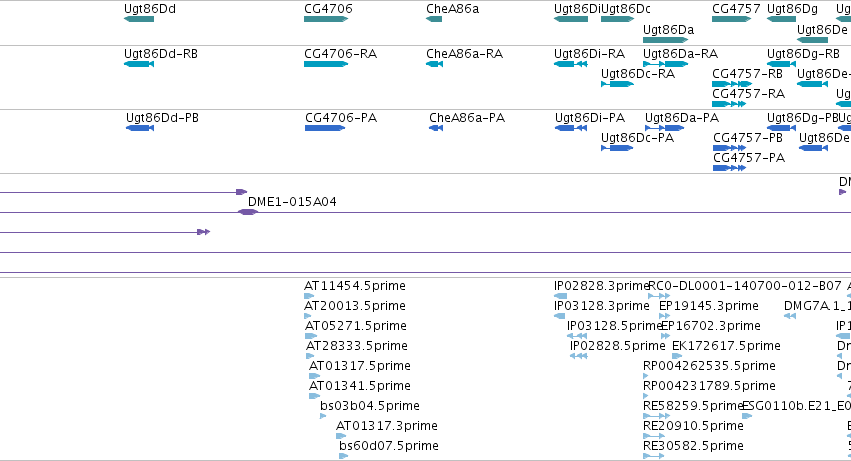Viewport: 851px width, 461px height.
Task: Select the ESG0110b.E21 EST glyph
Action: point(747,416)
